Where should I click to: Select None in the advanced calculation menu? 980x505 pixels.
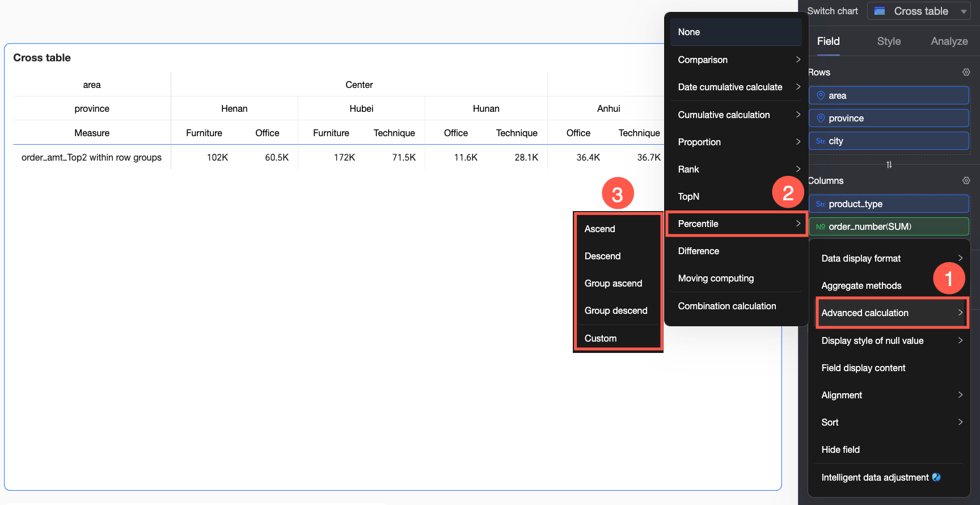(x=736, y=32)
